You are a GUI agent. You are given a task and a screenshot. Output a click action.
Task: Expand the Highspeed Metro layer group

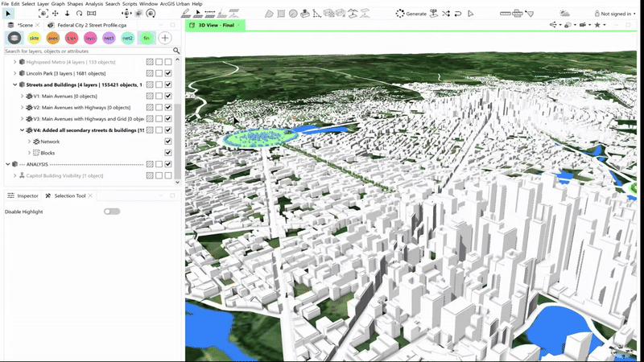[x=14, y=62]
